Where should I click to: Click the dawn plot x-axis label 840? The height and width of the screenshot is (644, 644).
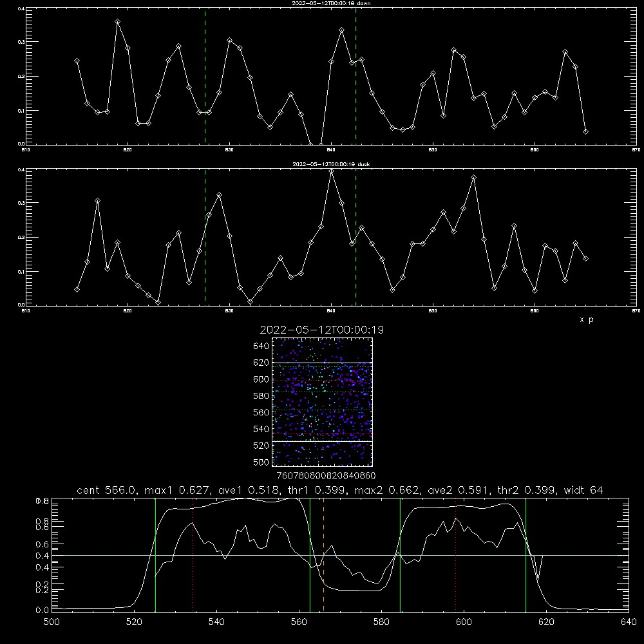pos(332,150)
